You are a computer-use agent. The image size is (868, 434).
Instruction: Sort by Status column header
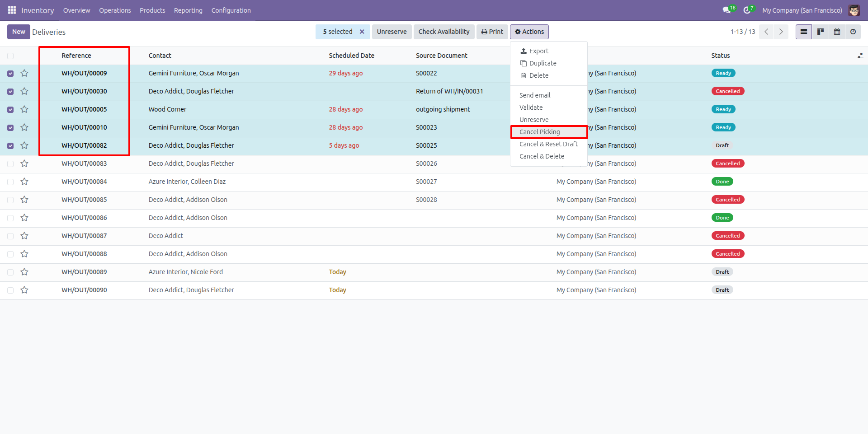(720, 56)
